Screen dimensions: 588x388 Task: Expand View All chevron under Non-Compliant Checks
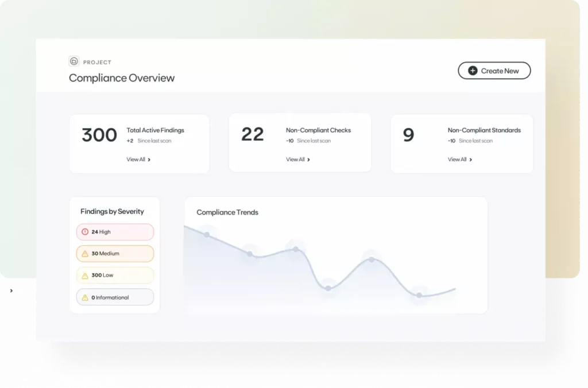[x=309, y=160]
